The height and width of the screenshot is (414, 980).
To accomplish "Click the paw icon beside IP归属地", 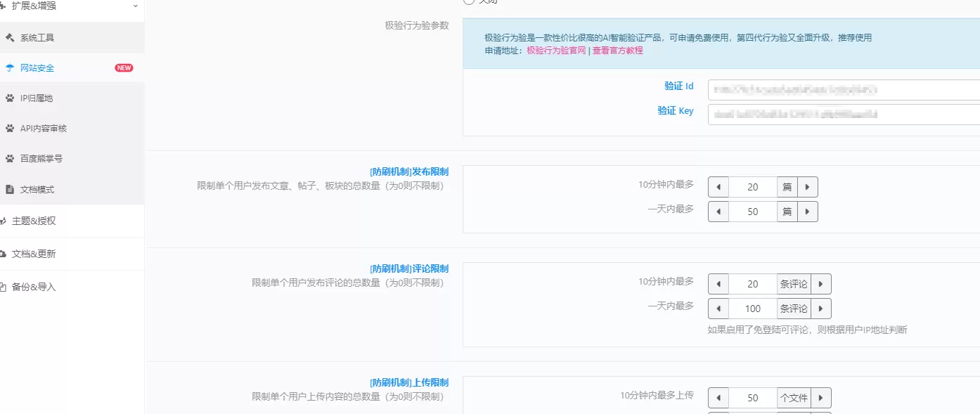I will [x=10, y=98].
